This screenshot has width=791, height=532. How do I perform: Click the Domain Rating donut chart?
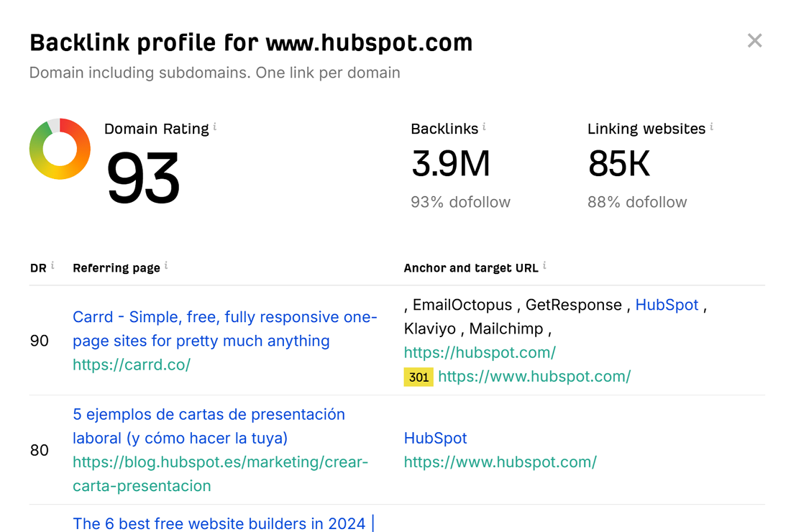pyautogui.click(x=60, y=149)
